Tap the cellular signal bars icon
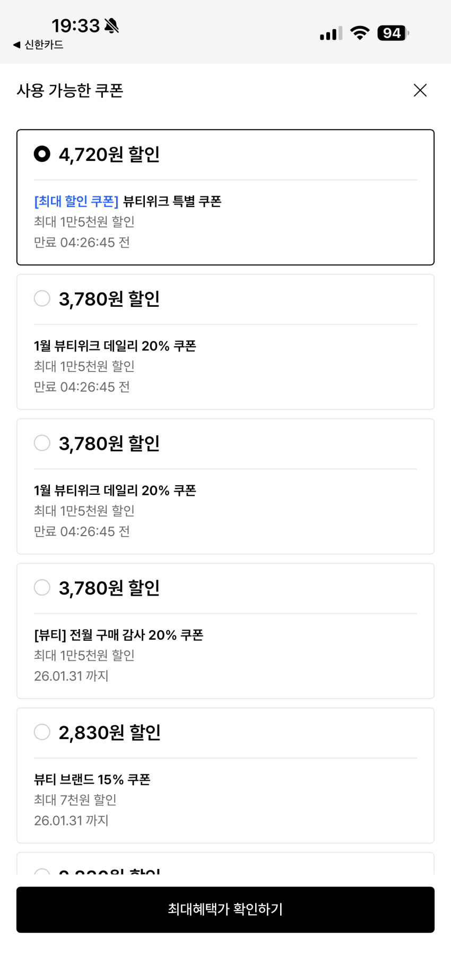Viewport: 451px width, 980px height. tap(331, 33)
